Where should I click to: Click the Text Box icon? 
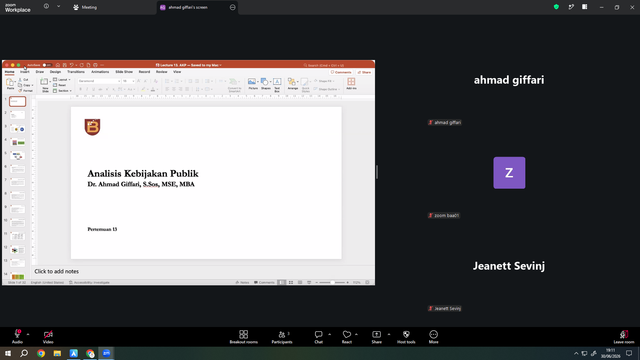[x=277, y=82]
